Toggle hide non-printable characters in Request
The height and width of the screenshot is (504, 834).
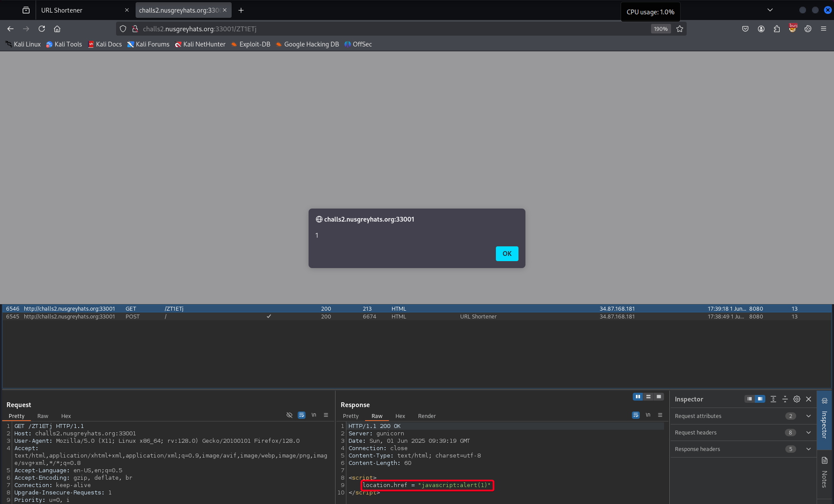click(289, 415)
